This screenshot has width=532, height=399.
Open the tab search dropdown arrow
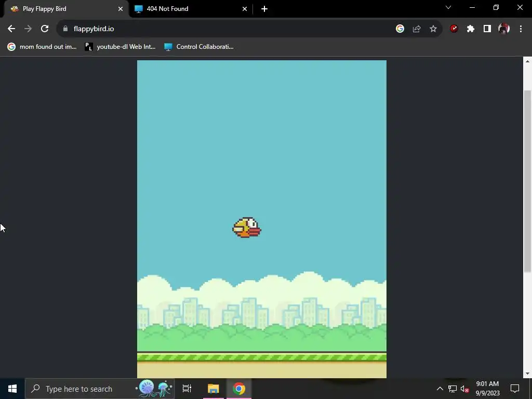[448, 7]
